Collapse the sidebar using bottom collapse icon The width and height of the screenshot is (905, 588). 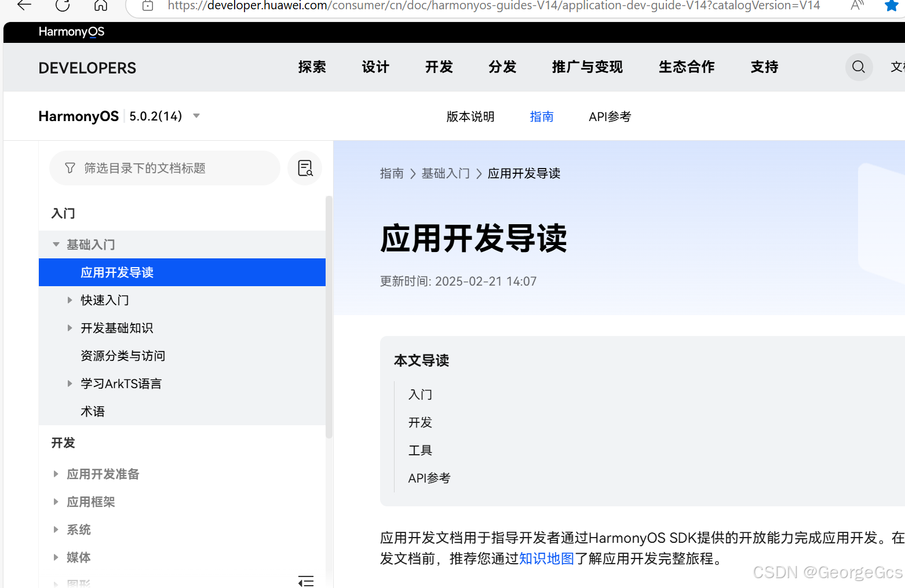[x=306, y=581]
